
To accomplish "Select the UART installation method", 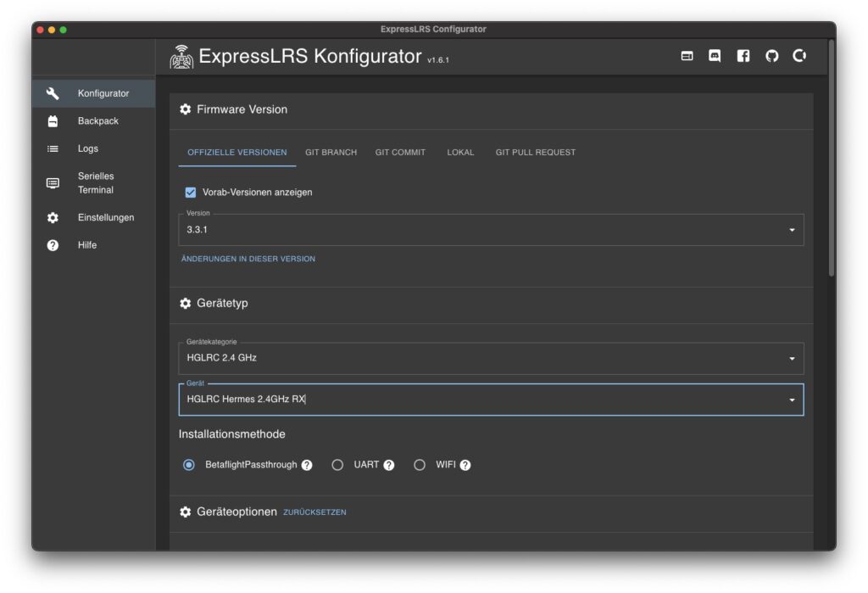I will (337, 465).
